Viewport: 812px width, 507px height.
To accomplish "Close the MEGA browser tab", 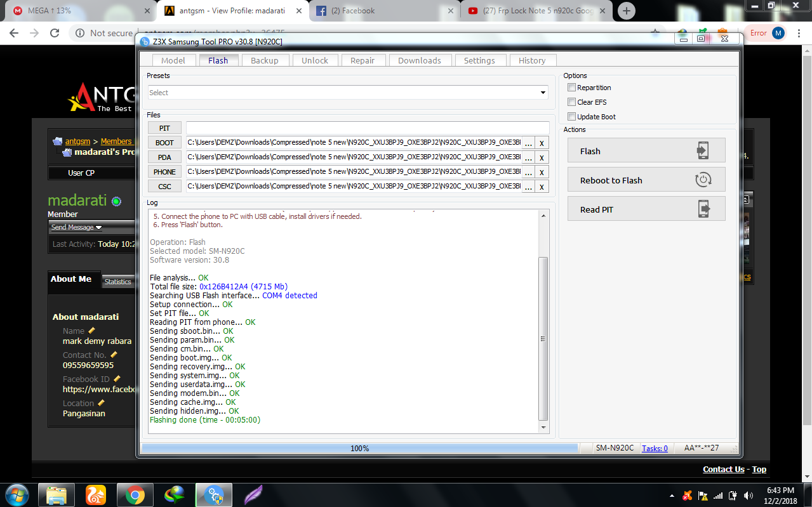I will click(x=147, y=11).
